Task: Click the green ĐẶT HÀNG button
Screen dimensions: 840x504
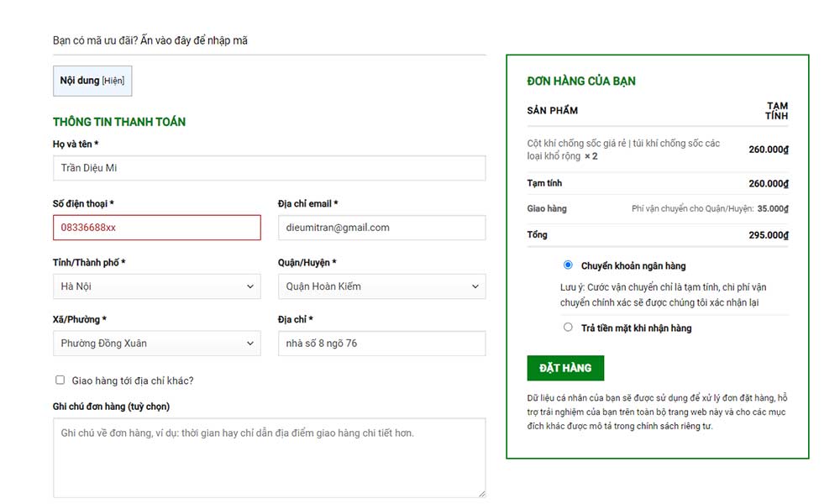Action: [x=564, y=367]
